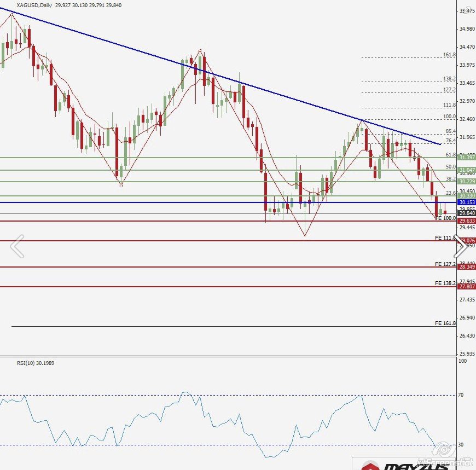This screenshot has width=476, height=470.
Task: Select the FE 127.2 expansion label
Action: (445, 264)
